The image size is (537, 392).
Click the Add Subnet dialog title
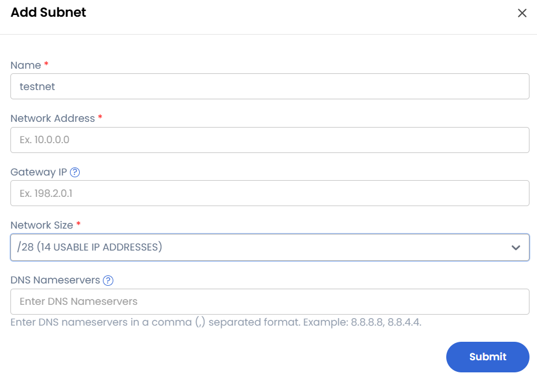click(48, 12)
